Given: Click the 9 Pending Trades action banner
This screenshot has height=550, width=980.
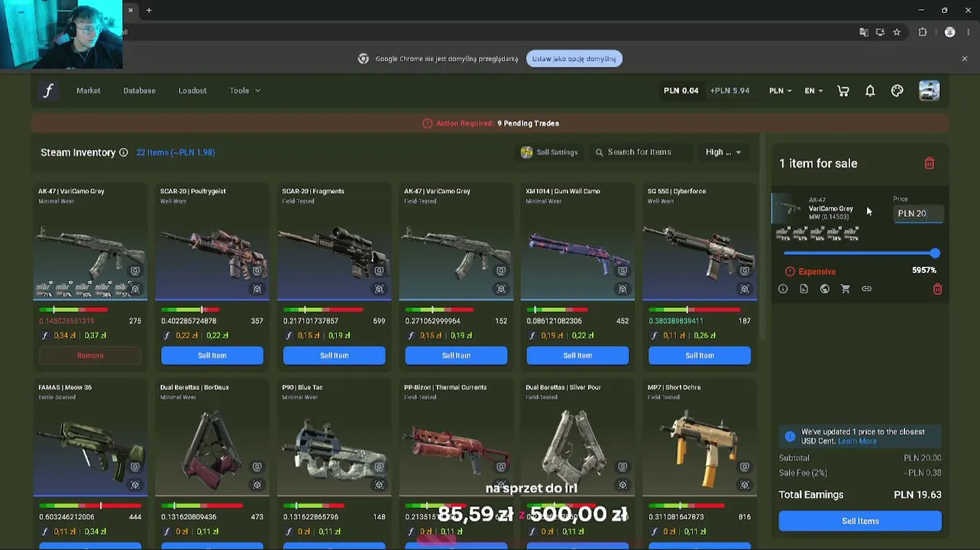Looking at the screenshot, I should (x=490, y=123).
